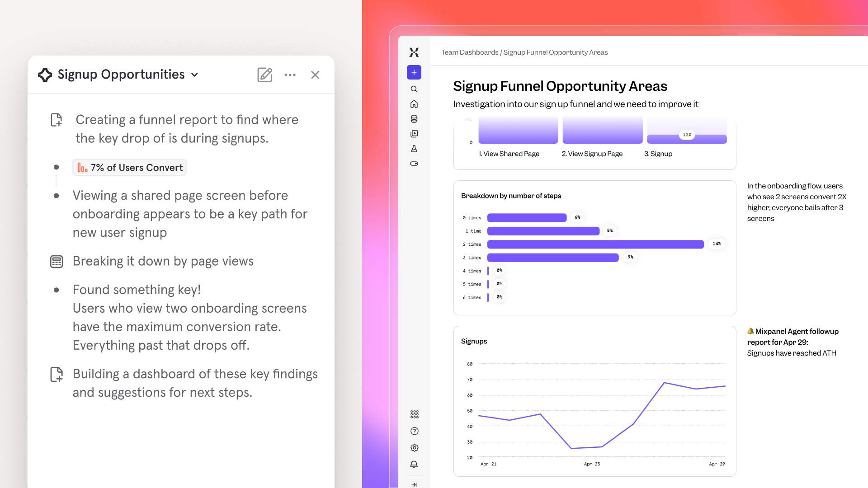Click the new chat edit icon
The image size is (868, 488).
click(x=265, y=75)
